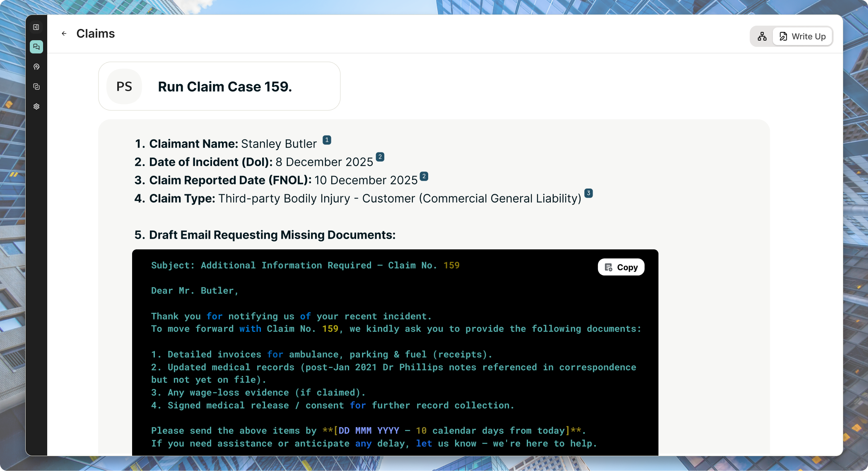Click the back arrow beside Claims
The image size is (868, 471).
(x=64, y=34)
